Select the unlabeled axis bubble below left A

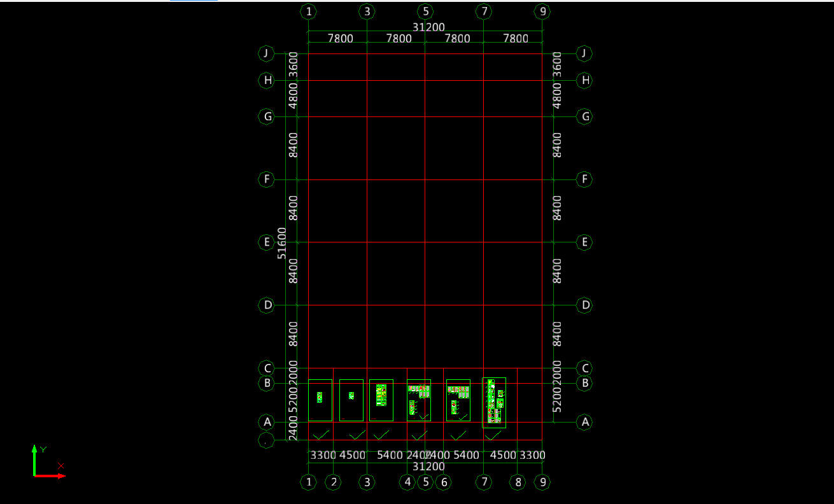pos(266,440)
